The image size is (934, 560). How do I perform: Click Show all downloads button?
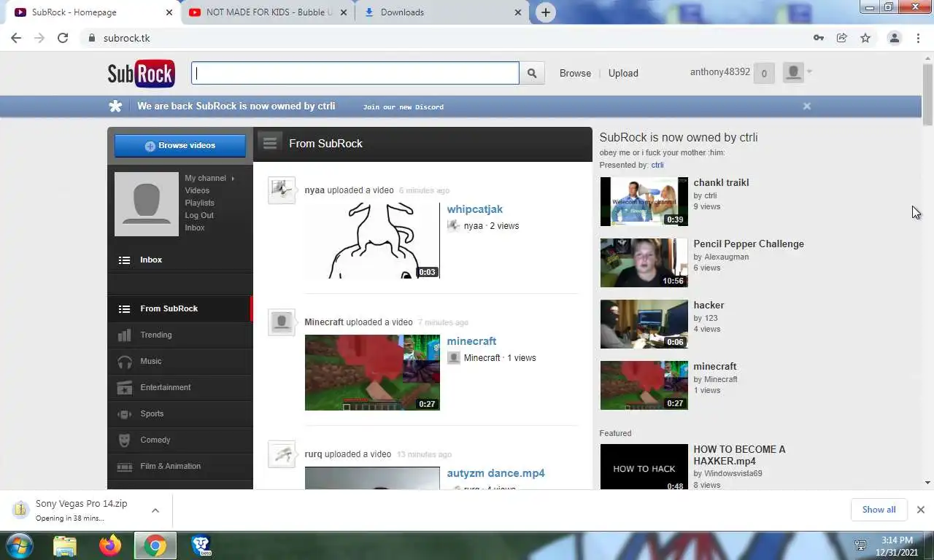click(879, 510)
